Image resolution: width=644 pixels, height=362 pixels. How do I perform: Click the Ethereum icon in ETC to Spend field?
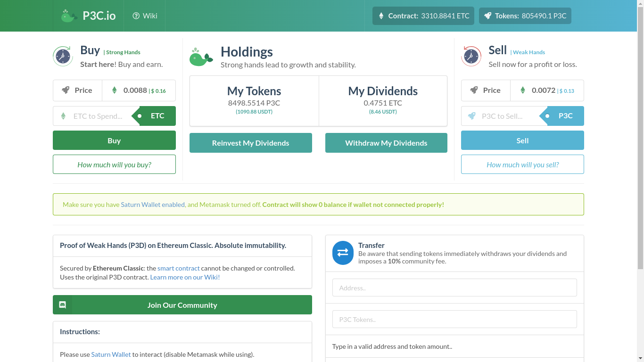click(63, 116)
